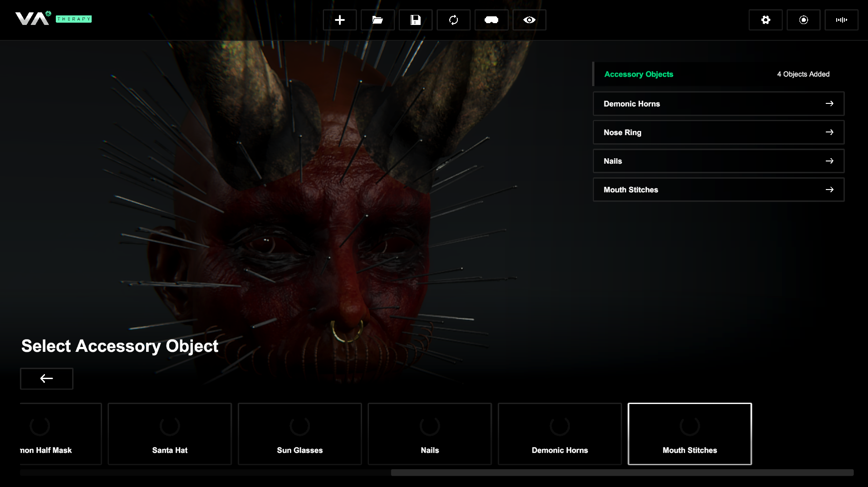
Task: Toggle the eye preview icon
Action: point(529,20)
